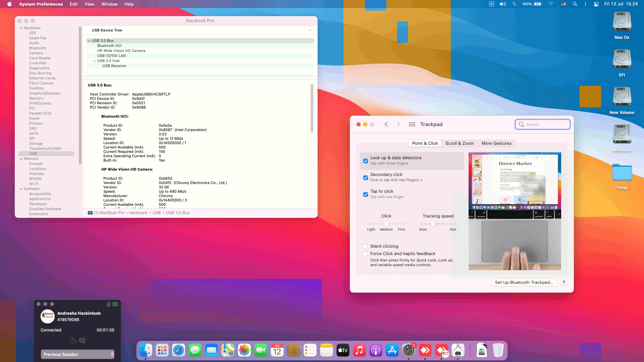Open the Apple menu
644x362 pixels.
pos(9,4)
